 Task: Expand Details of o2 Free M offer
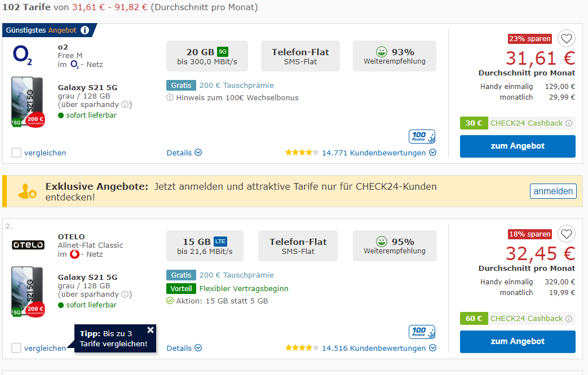(x=184, y=153)
